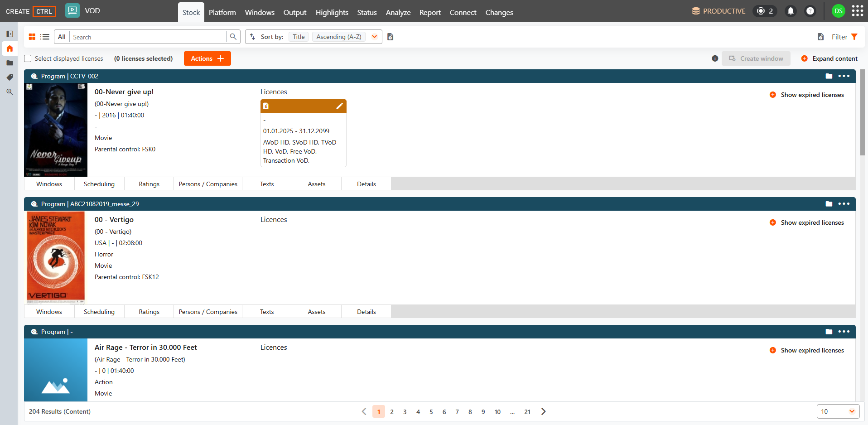Switch to list view

(x=45, y=37)
